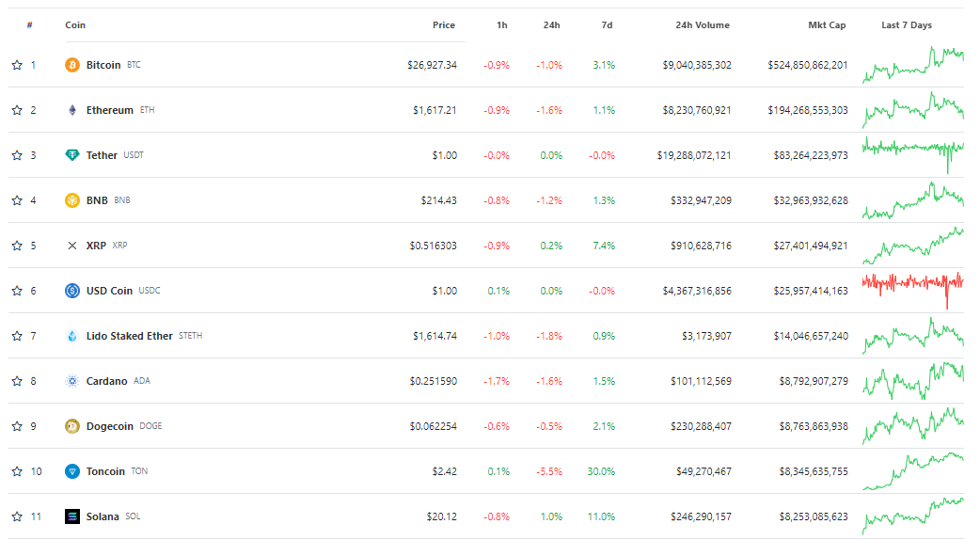Screen dimensions: 980x540
Task: Click Toncoin 7d change 30.0%
Action: (x=601, y=471)
